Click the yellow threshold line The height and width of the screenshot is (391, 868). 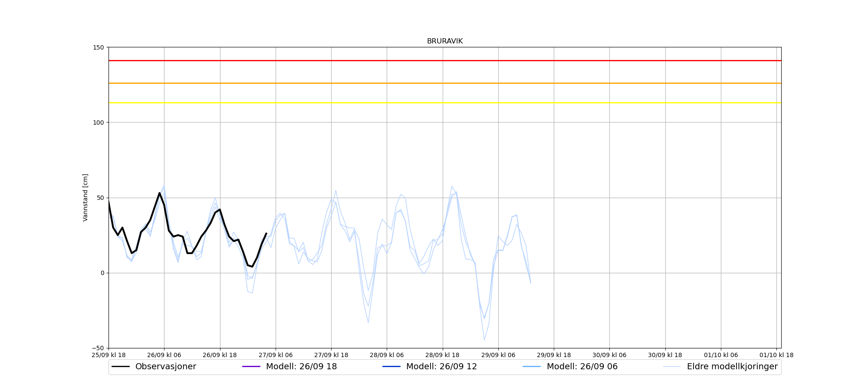click(445, 103)
